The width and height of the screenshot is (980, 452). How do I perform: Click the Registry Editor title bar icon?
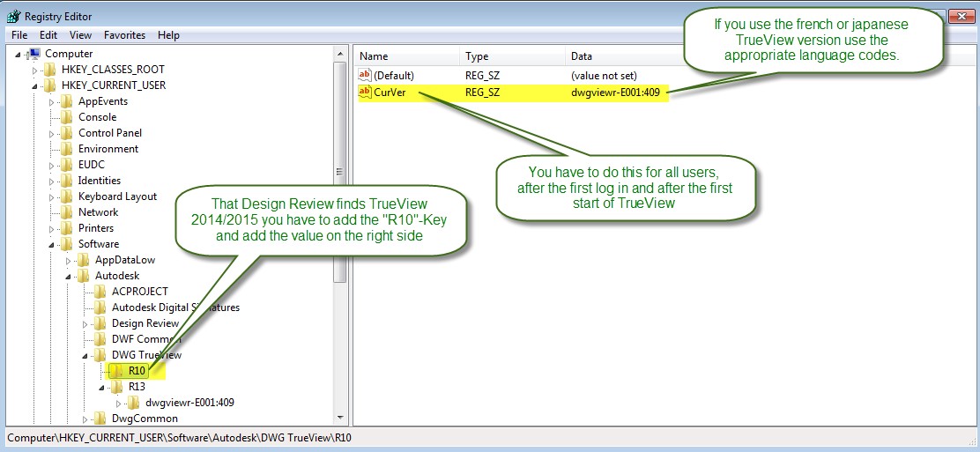point(14,16)
